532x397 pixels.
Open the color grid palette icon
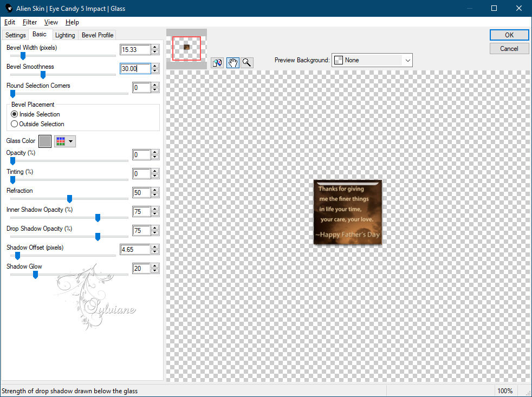[61, 141]
